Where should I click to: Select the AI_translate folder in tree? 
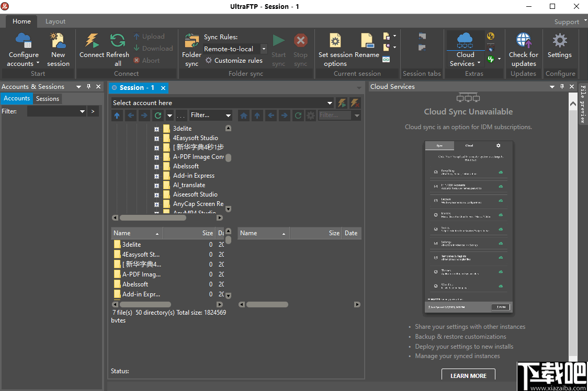tap(189, 185)
